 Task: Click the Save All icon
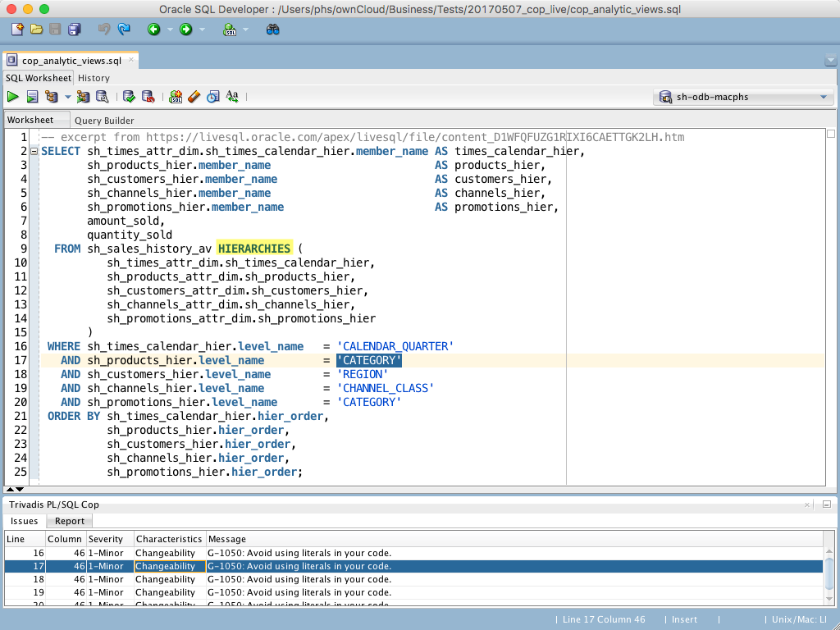click(x=75, y=30)
